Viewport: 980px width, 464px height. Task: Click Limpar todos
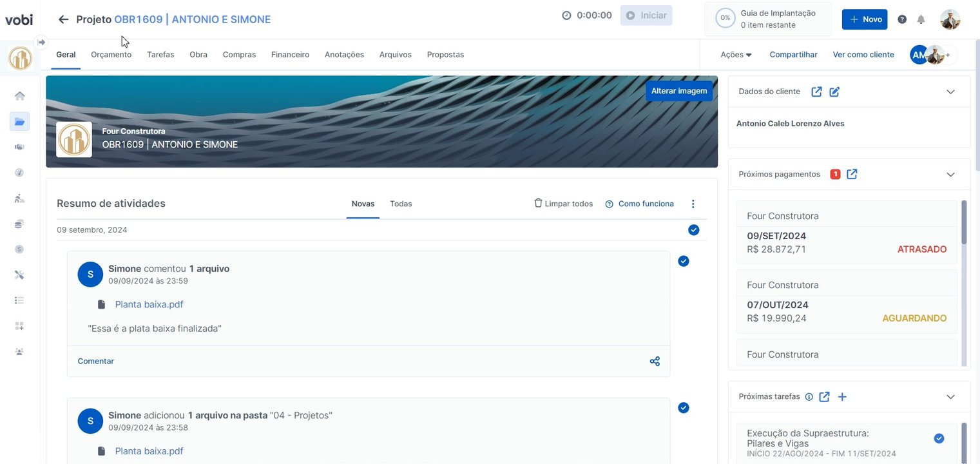[563, 204]
